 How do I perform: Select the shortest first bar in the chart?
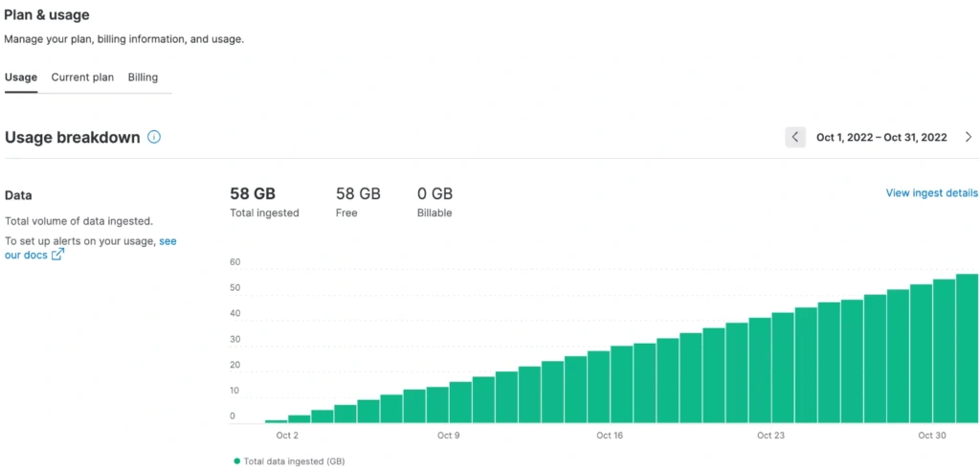277,420
